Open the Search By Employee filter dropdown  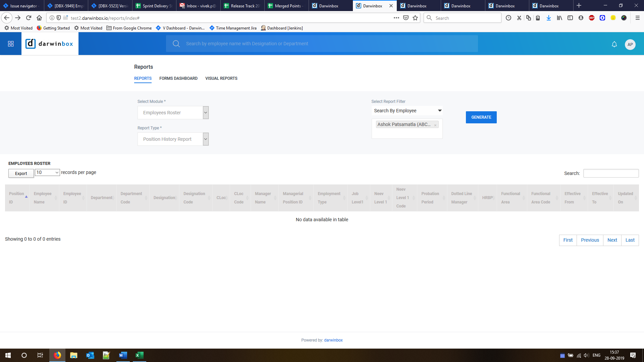pos(407,111)
